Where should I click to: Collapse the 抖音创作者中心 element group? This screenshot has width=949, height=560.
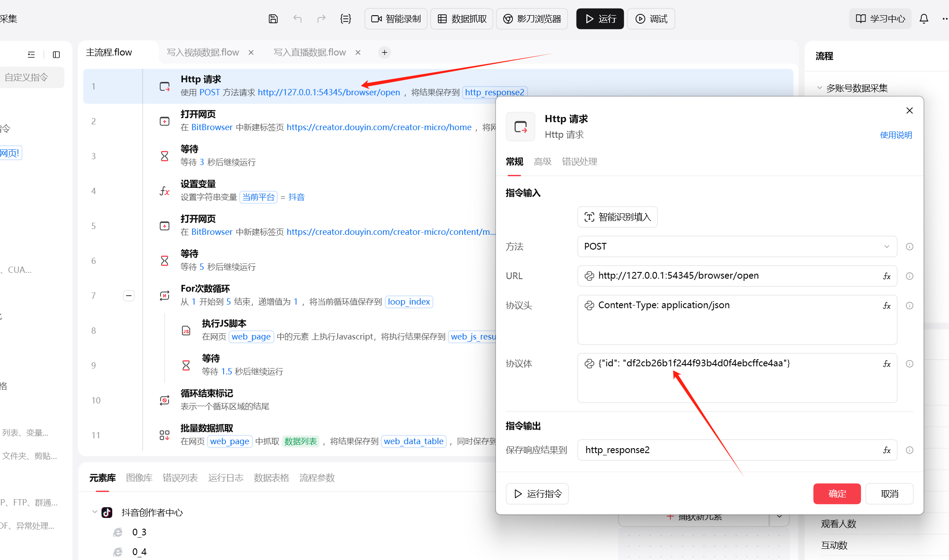94,512
